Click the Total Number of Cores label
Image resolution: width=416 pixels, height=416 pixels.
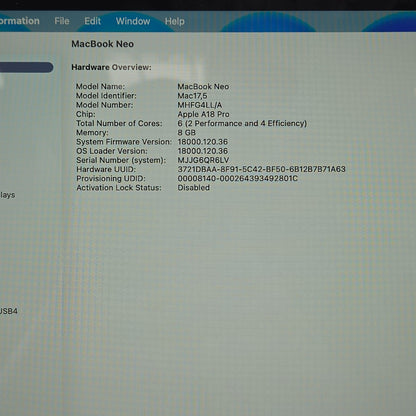(x=119, y=123)
